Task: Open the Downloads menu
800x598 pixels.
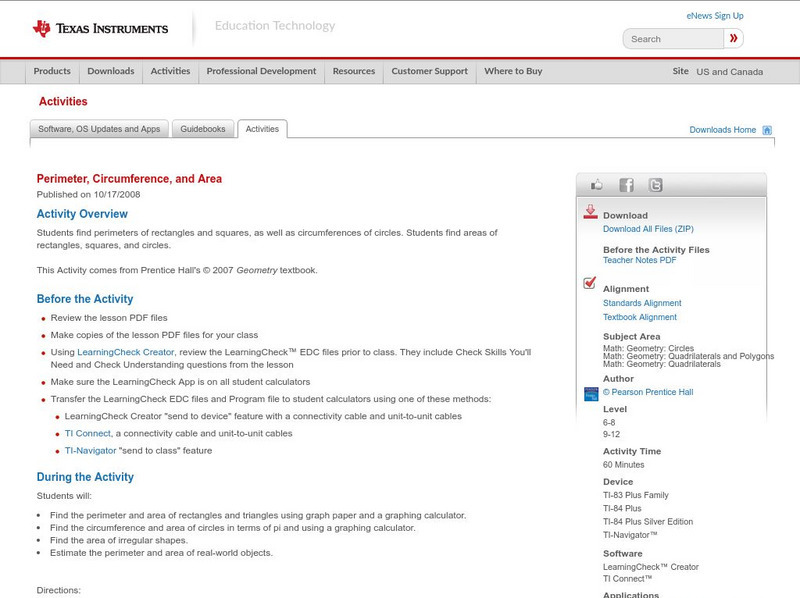Action: (111, 71)
